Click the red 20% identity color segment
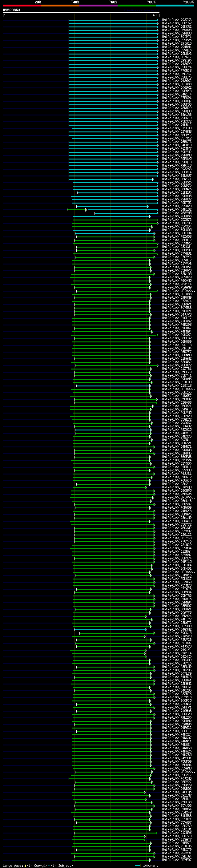This screenshot has height=868, width=197. pos(22,6)
